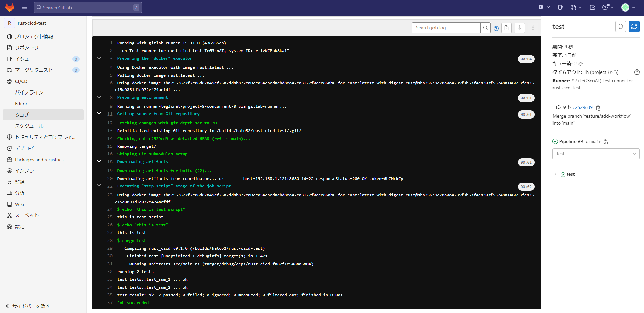Click the Search job log input field

(x=446, y=28)
